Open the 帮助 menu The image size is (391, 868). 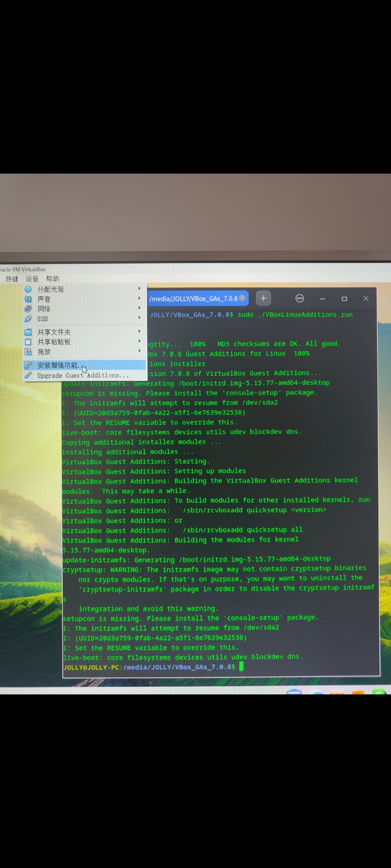(52, 279)
